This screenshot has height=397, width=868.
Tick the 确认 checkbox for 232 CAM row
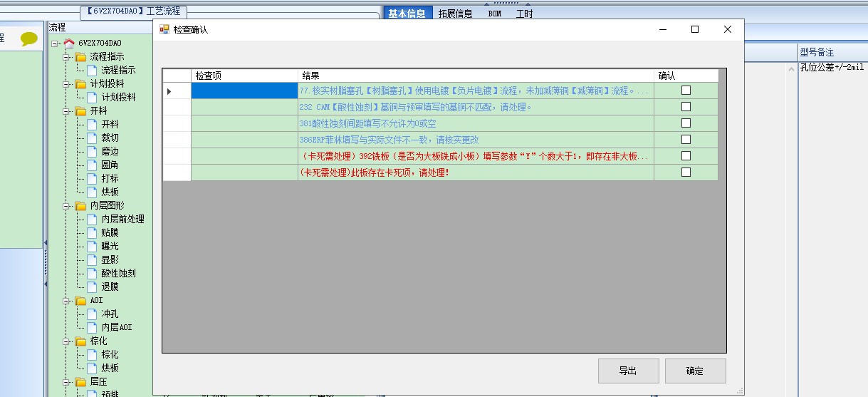[x=686, y=107]
